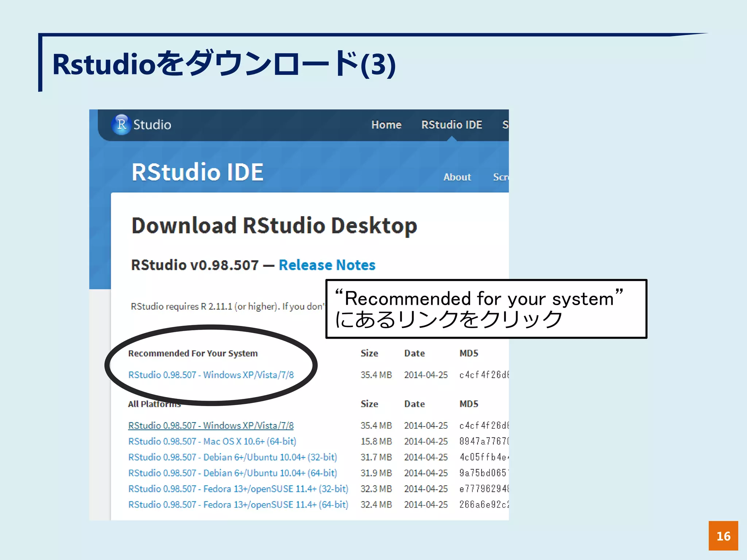Download RStudio Fedora 13+/openSUSE 11.4+ (32-bit)

(x=238, y=489)
